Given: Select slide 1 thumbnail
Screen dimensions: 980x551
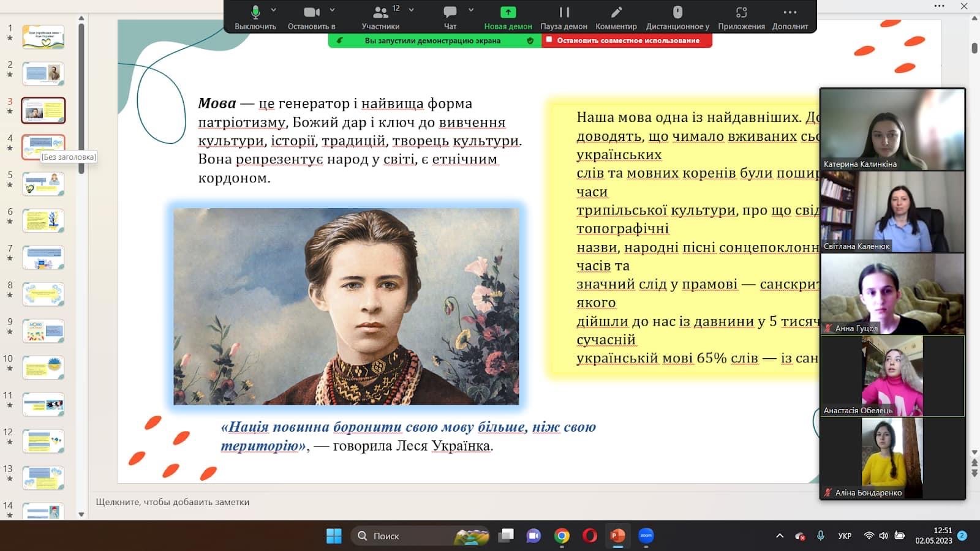Looking at the screenshot, I should click(x=43, y=37).
